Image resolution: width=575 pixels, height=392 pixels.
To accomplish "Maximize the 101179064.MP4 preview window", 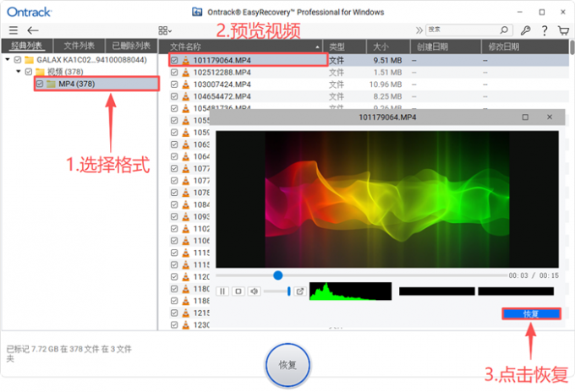I will [525, 117].
